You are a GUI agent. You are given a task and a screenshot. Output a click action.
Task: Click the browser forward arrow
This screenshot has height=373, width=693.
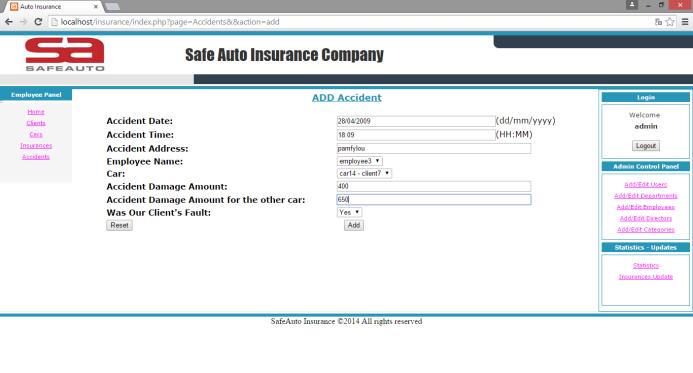(x=23, y=22)
